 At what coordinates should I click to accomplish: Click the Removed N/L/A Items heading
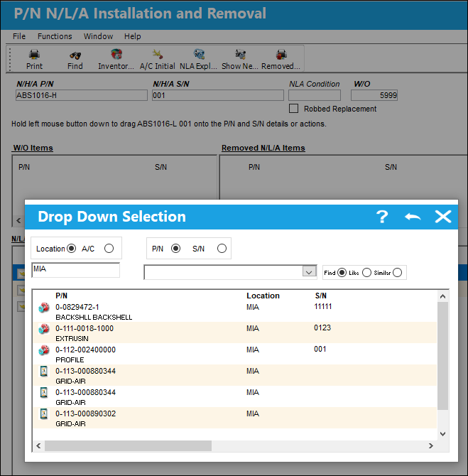[x=263, y=148]
